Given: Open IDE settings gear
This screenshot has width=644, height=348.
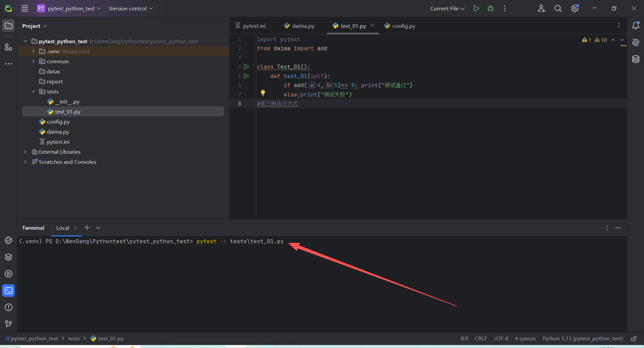Looking at the screenshot, I should click(x=575, y=8).
